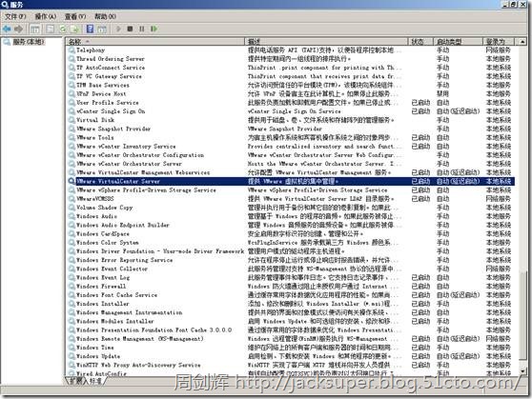Click the gear icon beside Windows Time
532x399 pixels.
pos(72,348)
